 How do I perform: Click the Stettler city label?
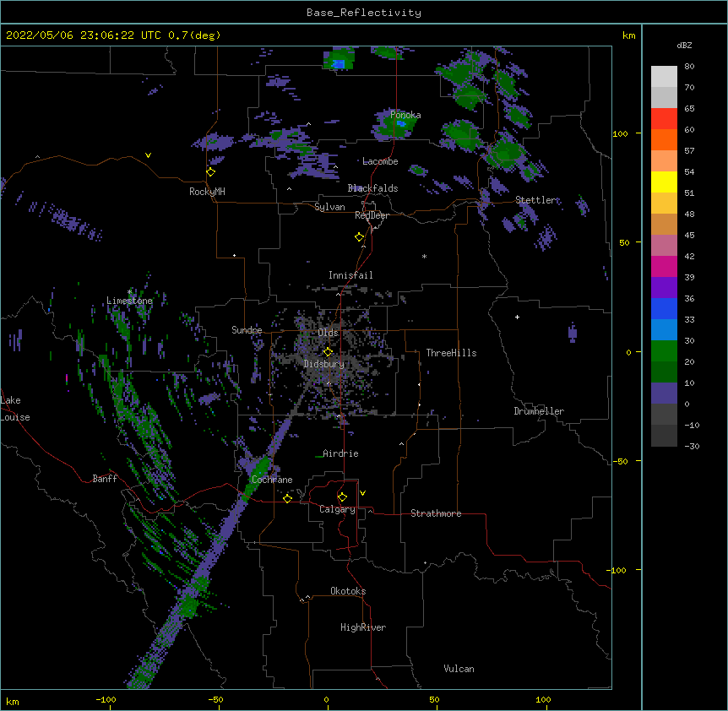(x=535, y=200)
